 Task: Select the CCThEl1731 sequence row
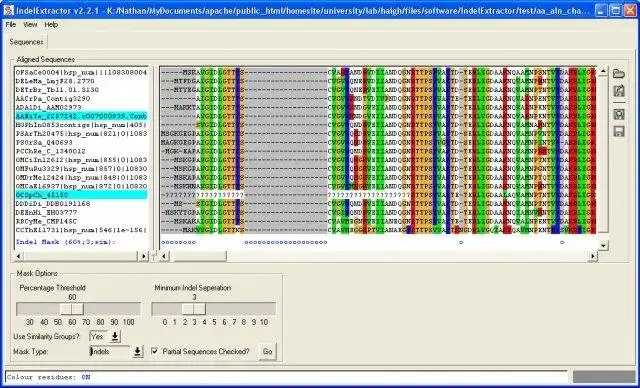tap(81, 230)
